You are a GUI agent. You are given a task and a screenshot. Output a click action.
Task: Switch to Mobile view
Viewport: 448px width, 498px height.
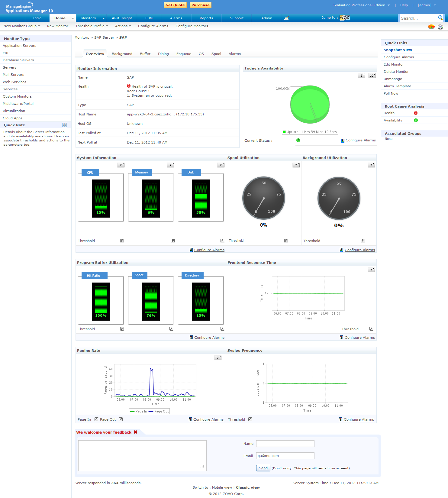[x=222, y=487]
